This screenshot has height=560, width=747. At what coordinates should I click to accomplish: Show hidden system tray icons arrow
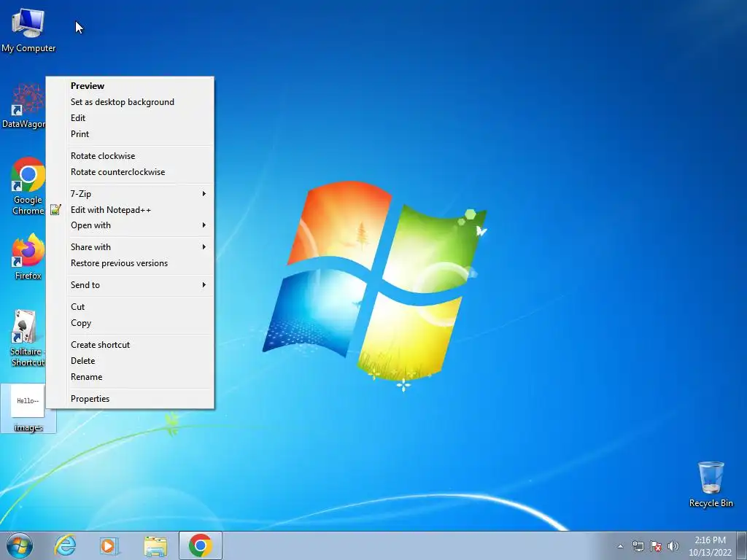[x=620, y=546]
